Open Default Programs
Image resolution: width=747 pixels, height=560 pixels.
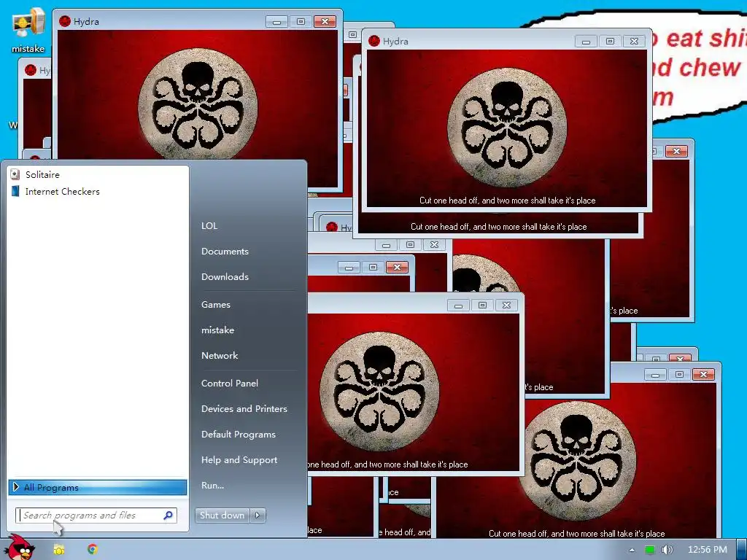click(239, 435)
